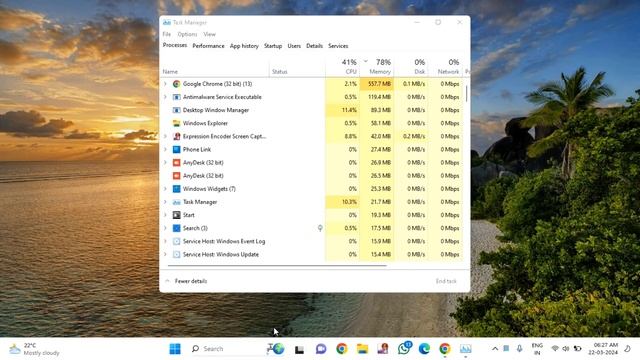Sort by the CPU column header

[x=342, y=67]
